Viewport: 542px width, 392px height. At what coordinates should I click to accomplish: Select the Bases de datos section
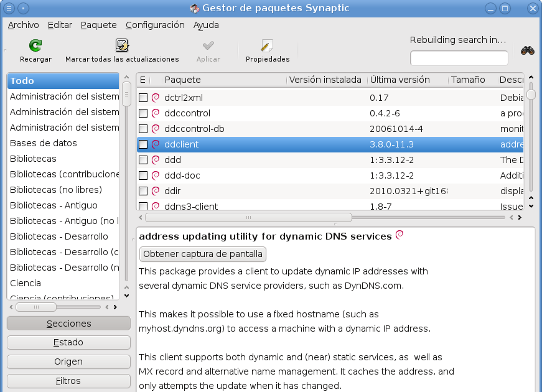click(63, 143)
